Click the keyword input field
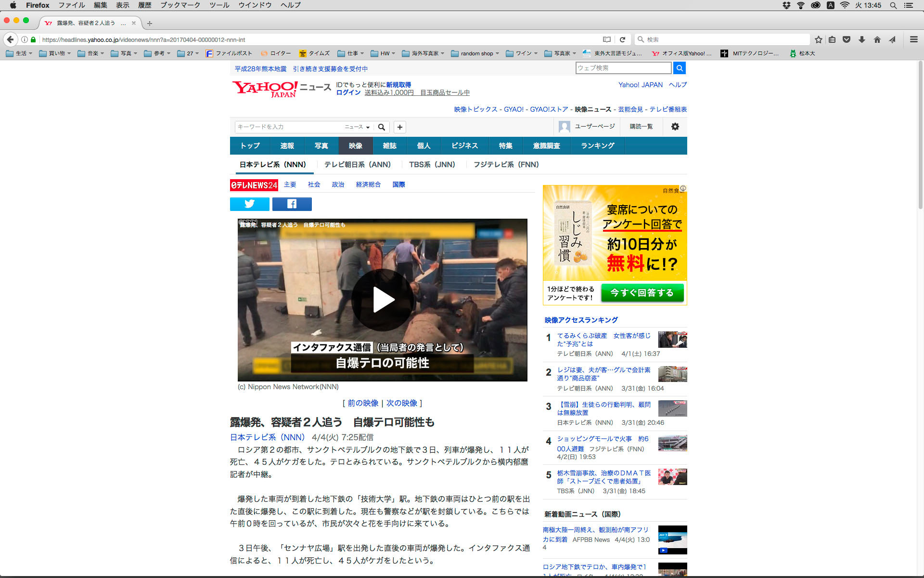The height and width of the screenshot is (578, 924). (x=289, y=127)
